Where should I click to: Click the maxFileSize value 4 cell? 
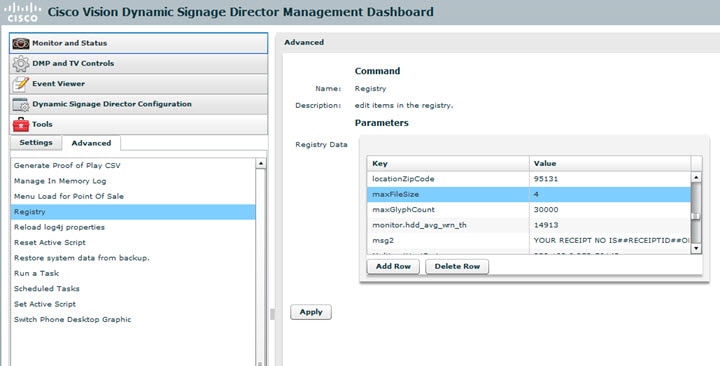[610, 194]
